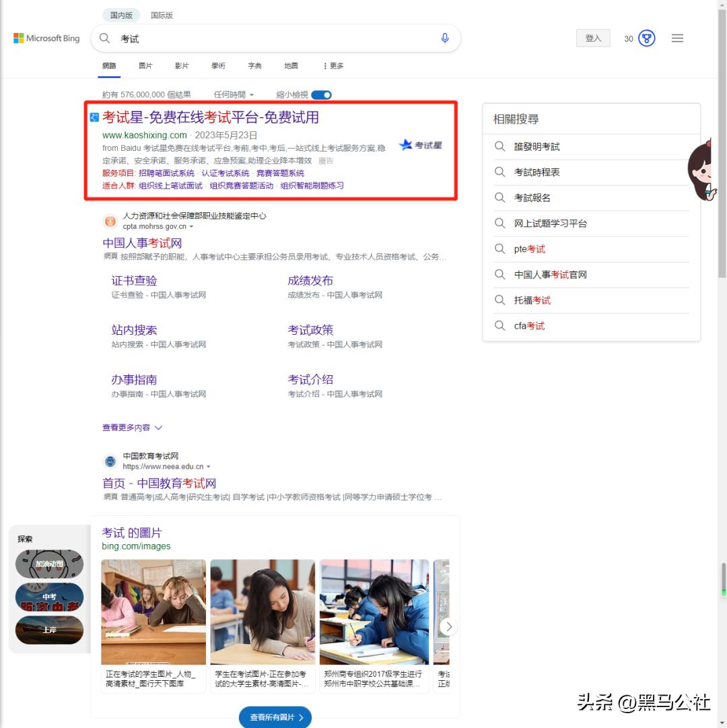Switch to the 圖片 tab

[x=145, y=65]
